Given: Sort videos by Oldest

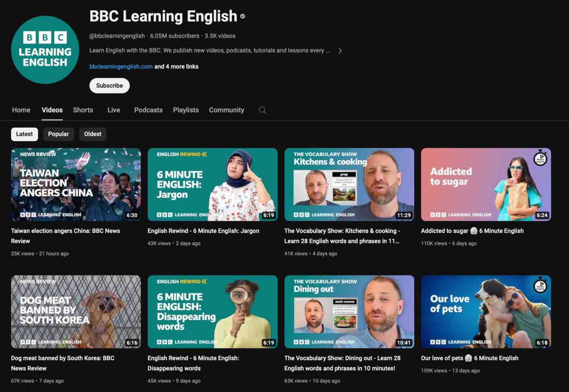Looking at the screenshot, I should tap(93, 134).
